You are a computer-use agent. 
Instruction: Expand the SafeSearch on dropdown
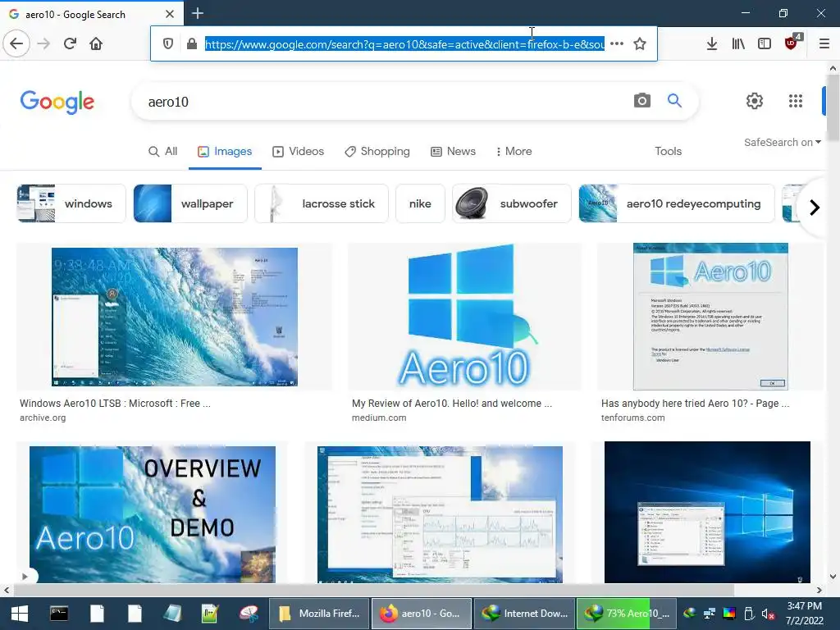pyautogui.click(x=782, y=143)
